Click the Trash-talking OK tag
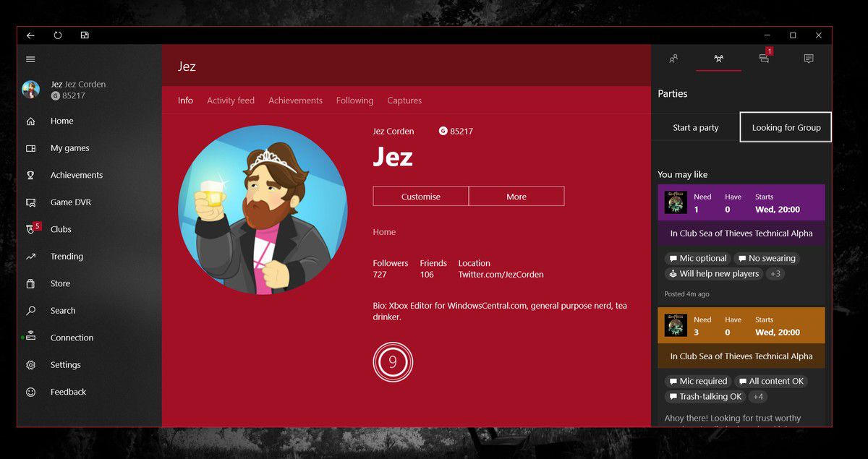This screenshot has height=459, width=868. click(706, 397)
